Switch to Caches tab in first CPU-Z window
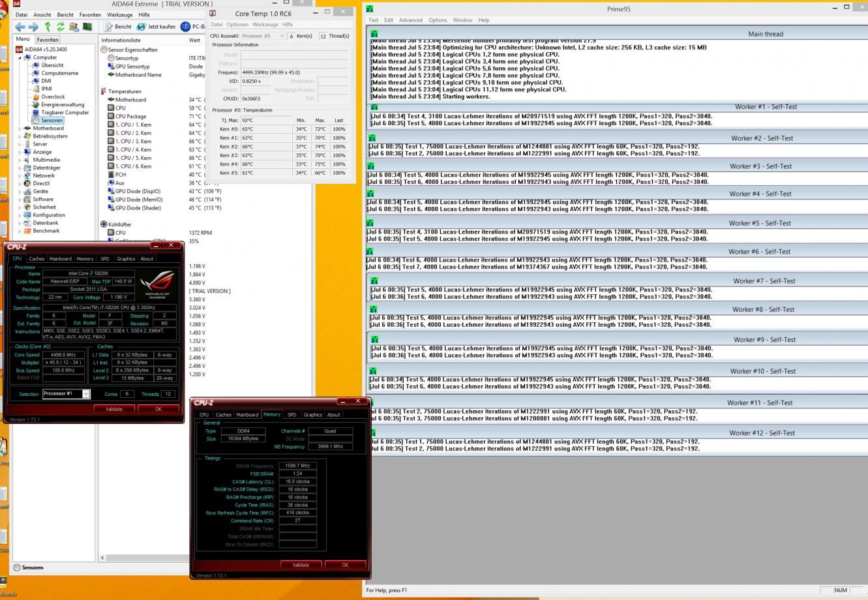Viewport: 868px width, 600px height. (37, 259)
